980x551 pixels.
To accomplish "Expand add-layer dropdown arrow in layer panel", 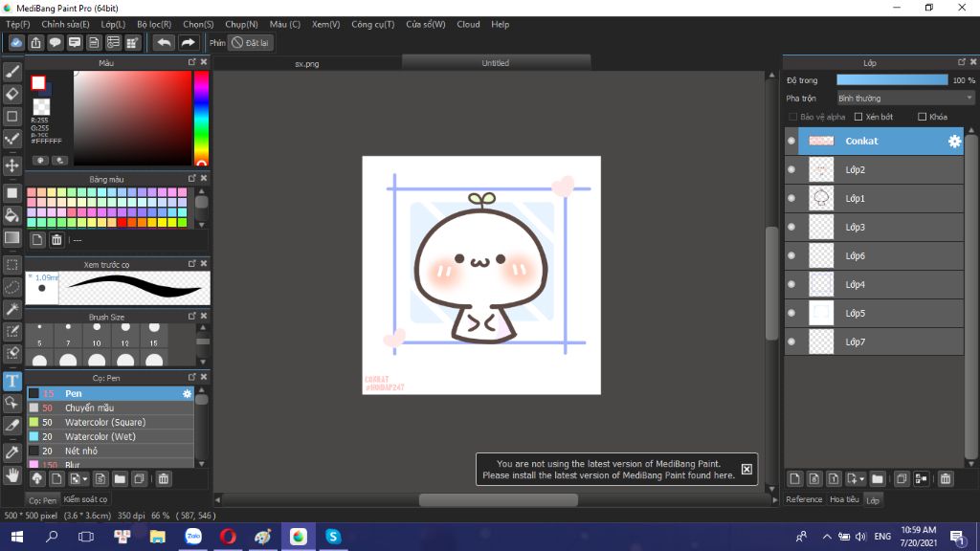I will point(862,479).
